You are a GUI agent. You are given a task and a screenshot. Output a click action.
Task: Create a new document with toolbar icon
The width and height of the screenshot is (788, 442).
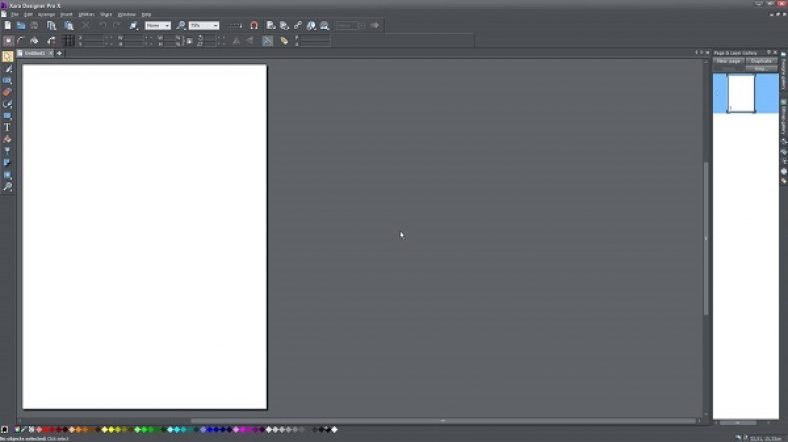(x=8, y=25)
